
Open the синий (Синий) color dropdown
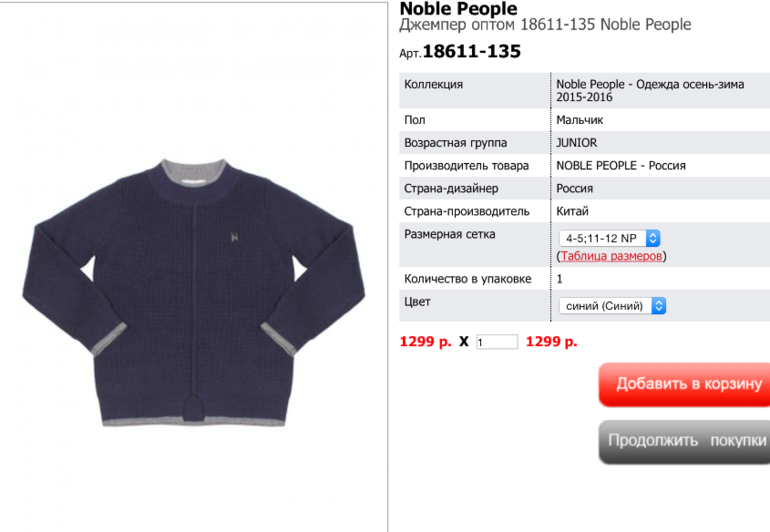(x=612, y=306)
